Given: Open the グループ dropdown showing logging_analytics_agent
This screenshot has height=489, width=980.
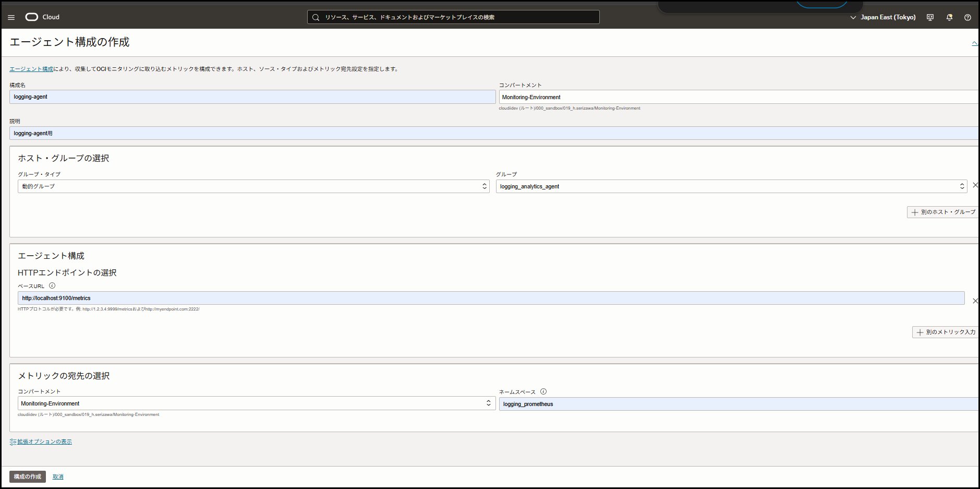Looking at the screenshot, I should point(731,186).
